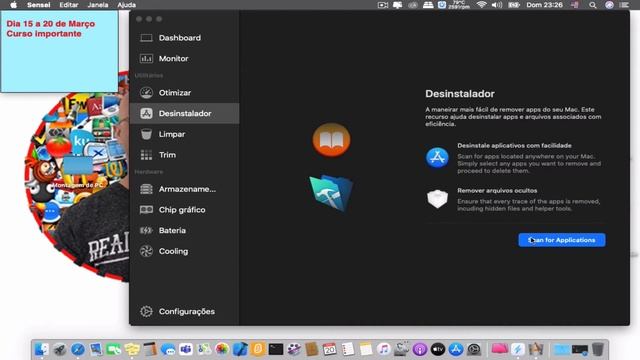
Task: Click the Scan for Applications button
Action: coord(562,240)
